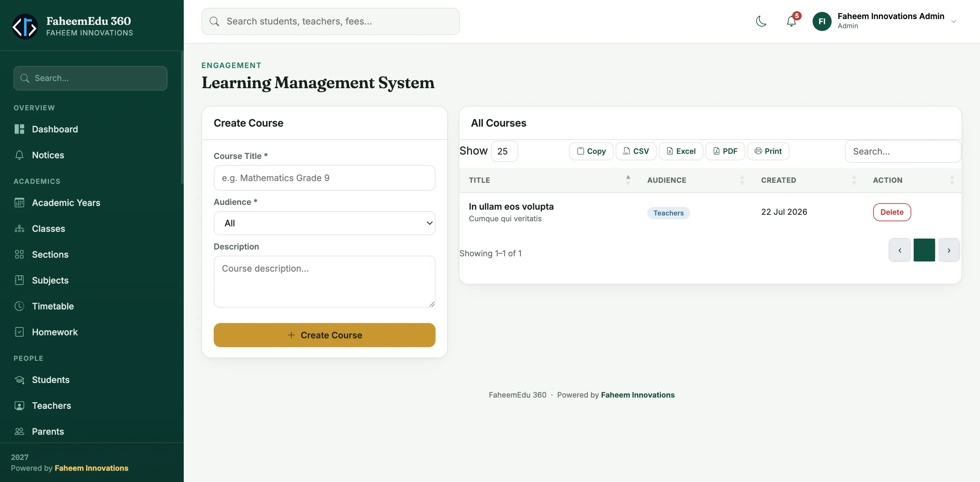Screen dimensions: 980x482
Task: Click the Teachers audience badge
Action: [x=668, y=213]
